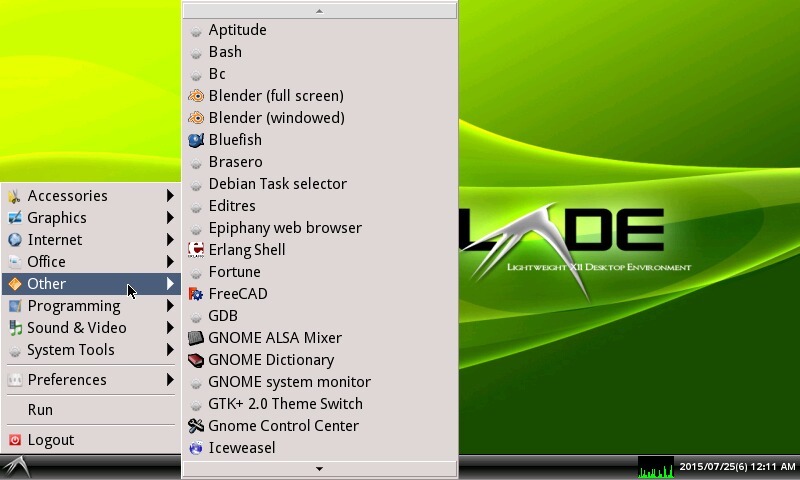The height and width of the screenshot is (480, 800).
Task: Expand the Programming submenu arrow
Action: [170, 306]
